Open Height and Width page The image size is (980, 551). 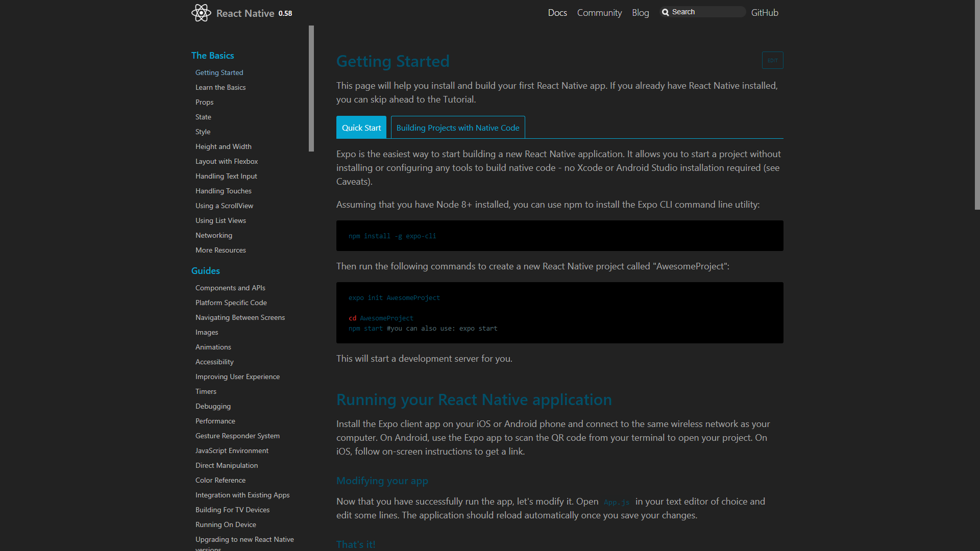[x=224, y=146]
